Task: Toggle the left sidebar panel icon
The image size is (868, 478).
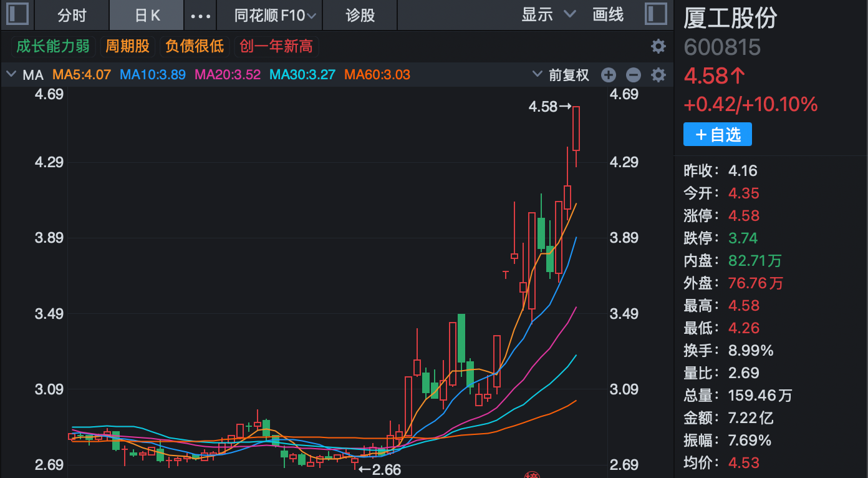Action: coord(17,14)
